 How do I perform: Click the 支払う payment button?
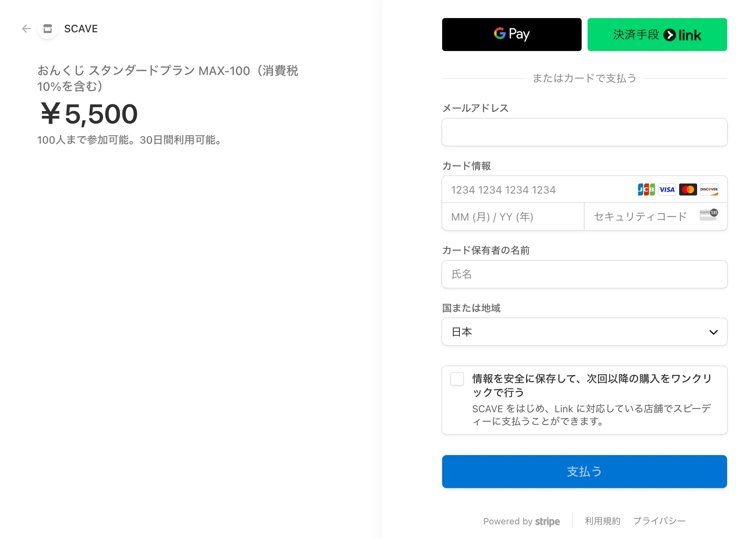click(x=584, y=471)
